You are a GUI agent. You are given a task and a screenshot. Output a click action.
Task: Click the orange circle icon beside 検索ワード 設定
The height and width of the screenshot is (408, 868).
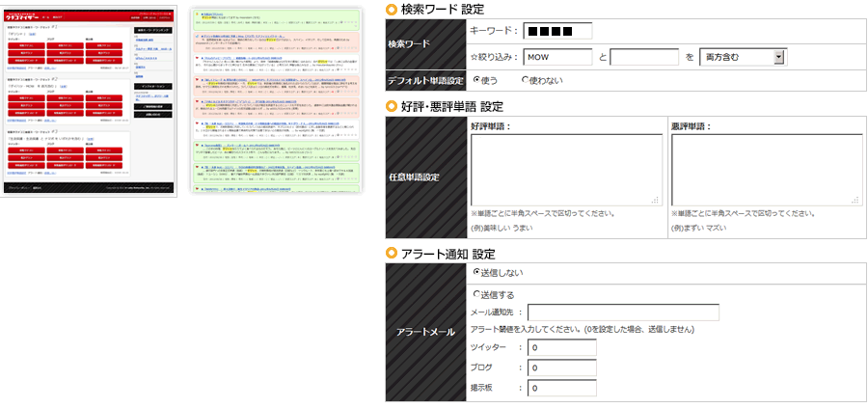point(391,10)
